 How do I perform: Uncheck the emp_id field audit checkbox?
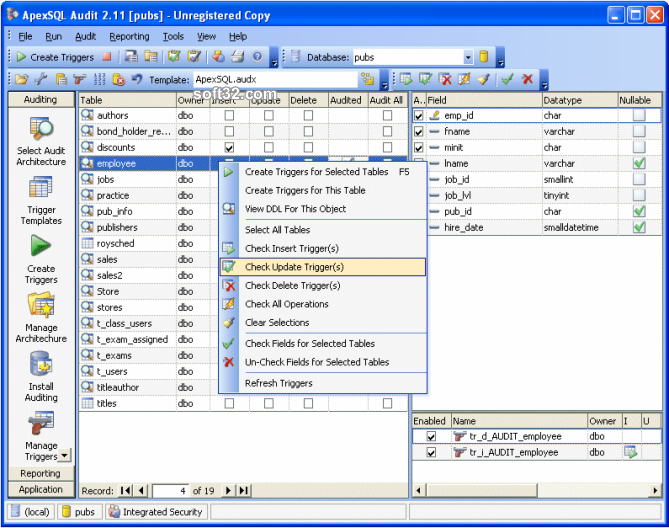(x=419, y=116)
